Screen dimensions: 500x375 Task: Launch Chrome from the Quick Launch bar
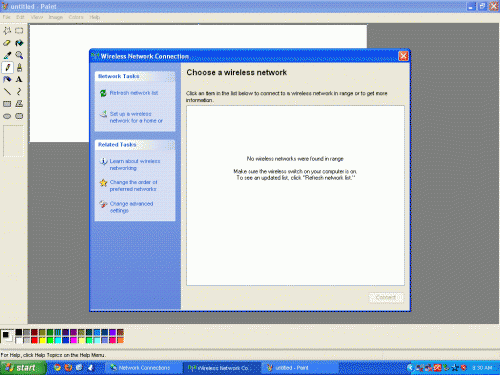tap(57, 368)
